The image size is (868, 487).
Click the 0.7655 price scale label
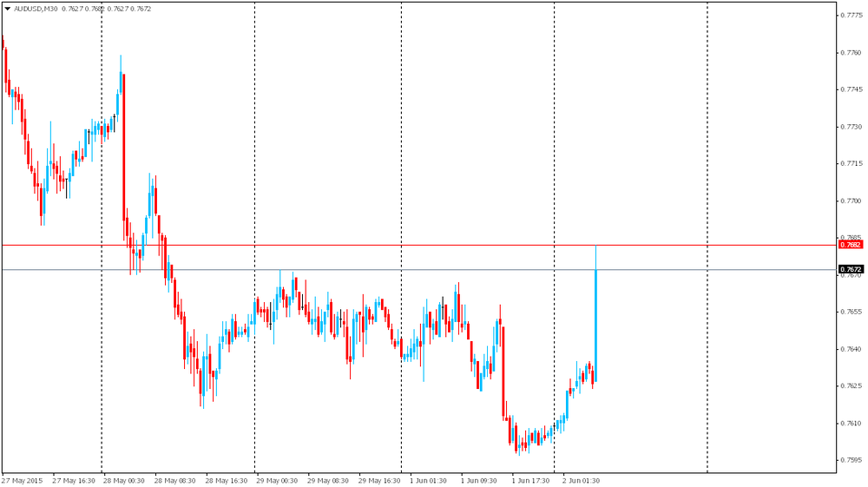pyautogui.click(x=852, y=312)
